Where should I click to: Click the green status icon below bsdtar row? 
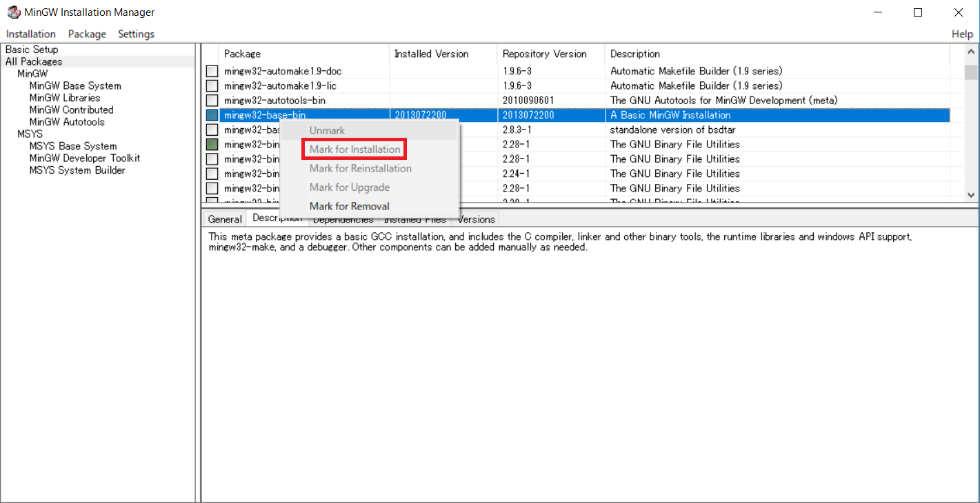point(212,145)
